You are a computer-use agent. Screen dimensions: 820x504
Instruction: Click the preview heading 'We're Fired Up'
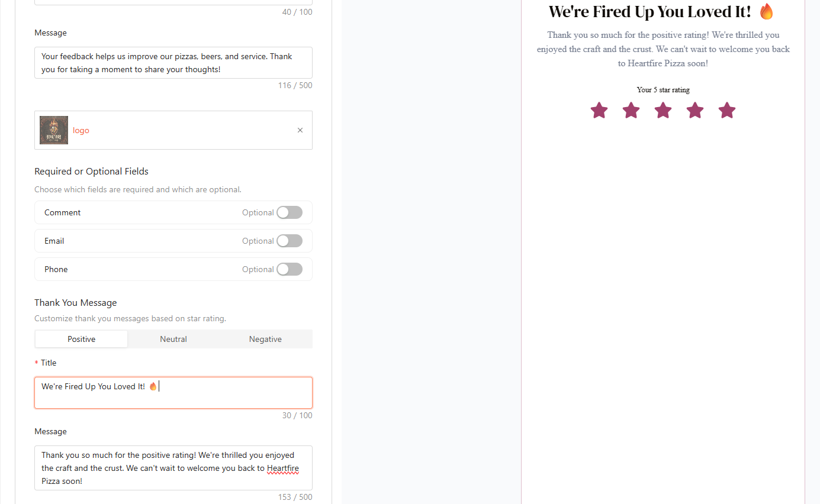tap(649, 12)
